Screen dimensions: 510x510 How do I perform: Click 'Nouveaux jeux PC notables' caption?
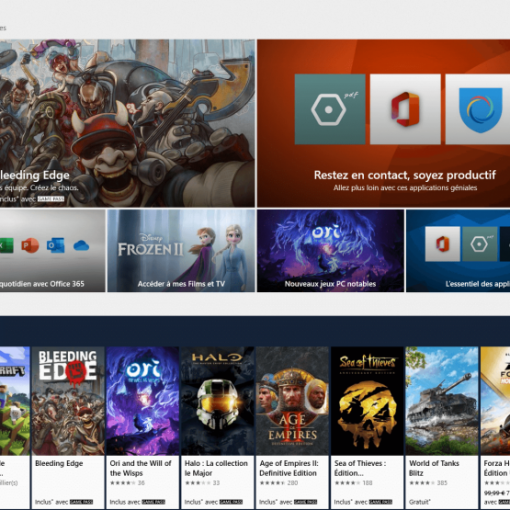(x=330, y=284)
